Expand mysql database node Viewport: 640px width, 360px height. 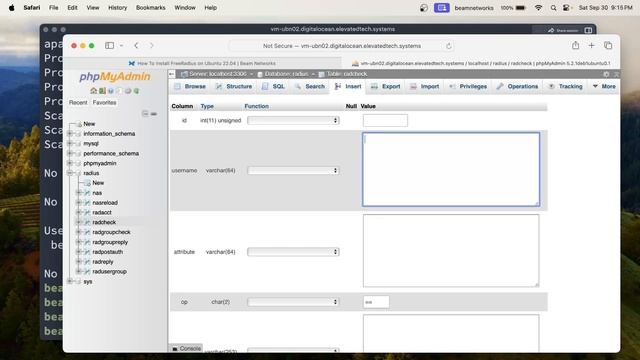tap(70, 144)
